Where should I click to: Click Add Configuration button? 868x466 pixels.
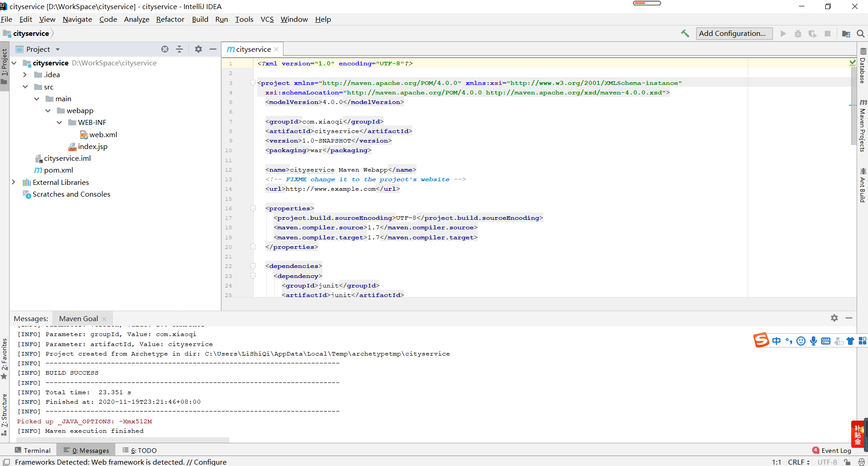click(734, 34)
